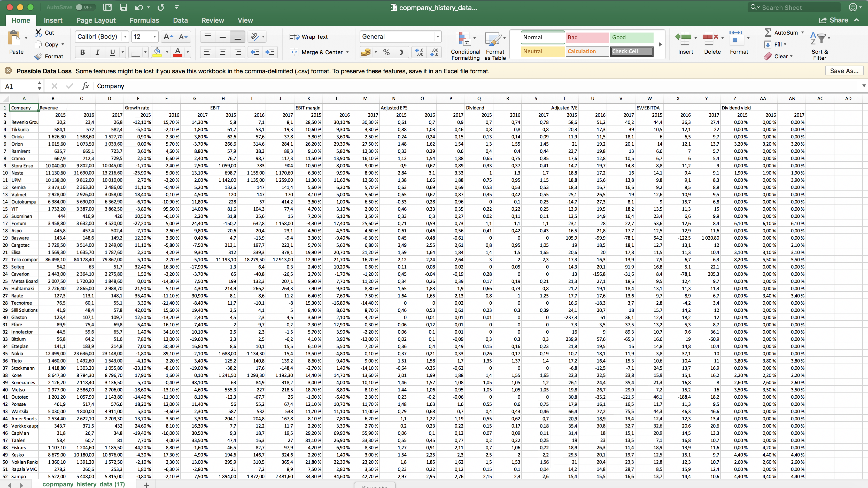The width and height of the screenshot is (868, 488).
Task: Click the Cut scissors icon
Action: (x=38, y=33)
